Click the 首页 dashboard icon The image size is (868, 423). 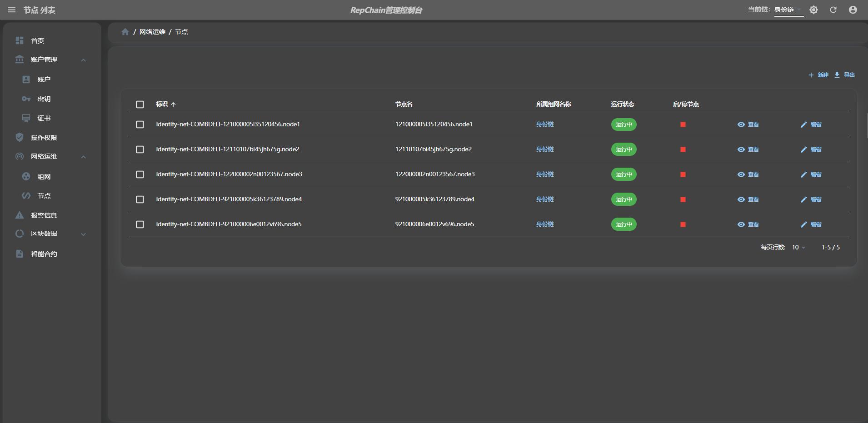20,40
